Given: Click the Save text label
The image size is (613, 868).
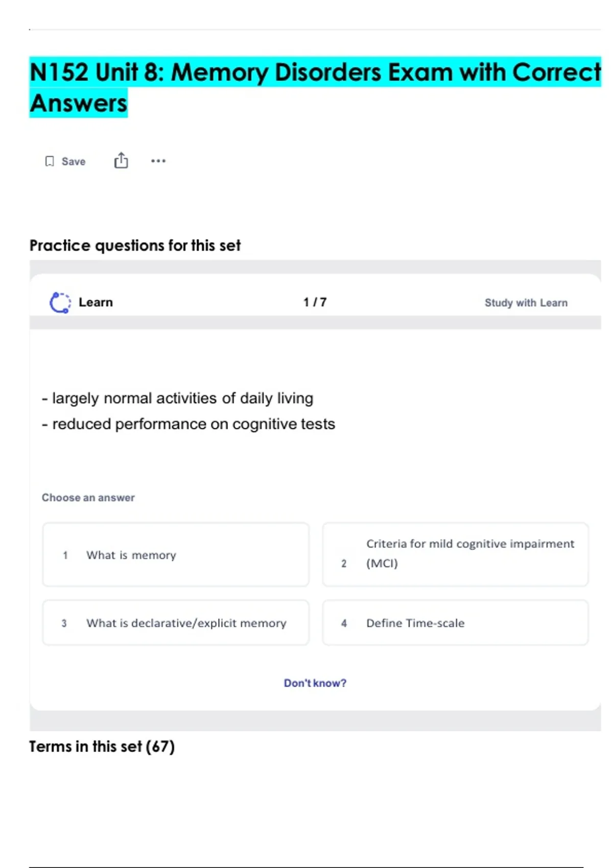Looking at the screenshot, I should click(x=74, y=161).
